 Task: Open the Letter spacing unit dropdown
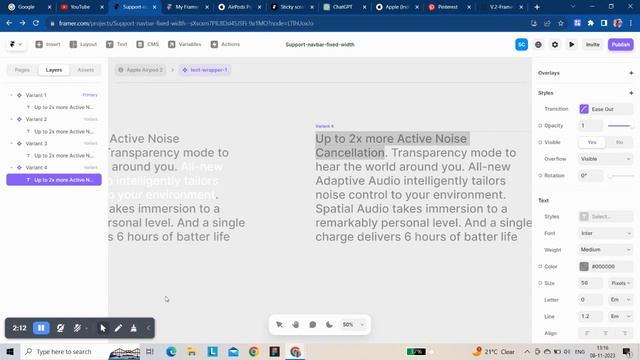coord(621,300)
